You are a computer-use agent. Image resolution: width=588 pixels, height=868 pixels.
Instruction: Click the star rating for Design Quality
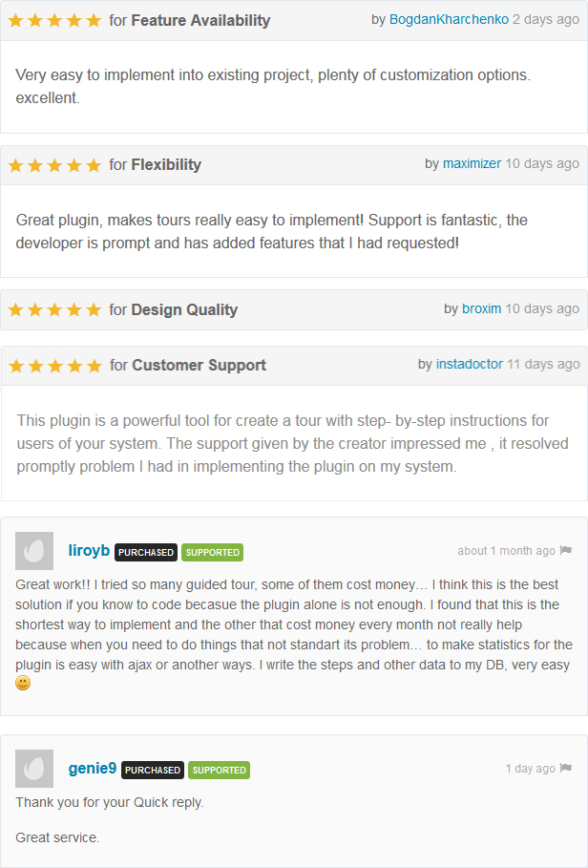[x=54, y=309]
